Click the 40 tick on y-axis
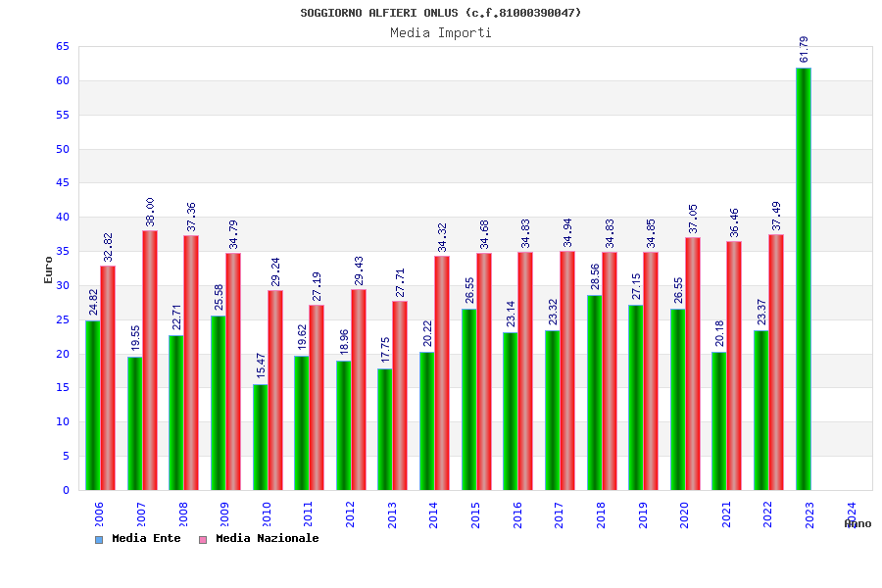Image resolution: width=882 pixels, height=588 pixels. [63, 218]
